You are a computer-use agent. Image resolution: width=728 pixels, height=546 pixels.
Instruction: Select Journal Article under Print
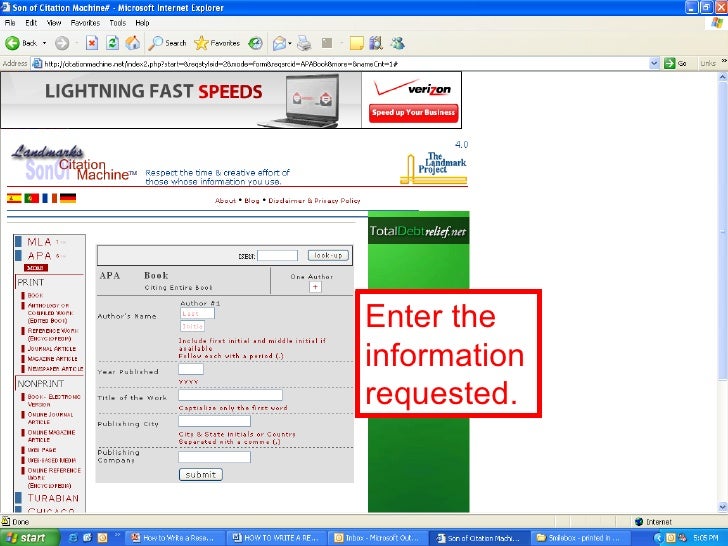pos(52,348)
